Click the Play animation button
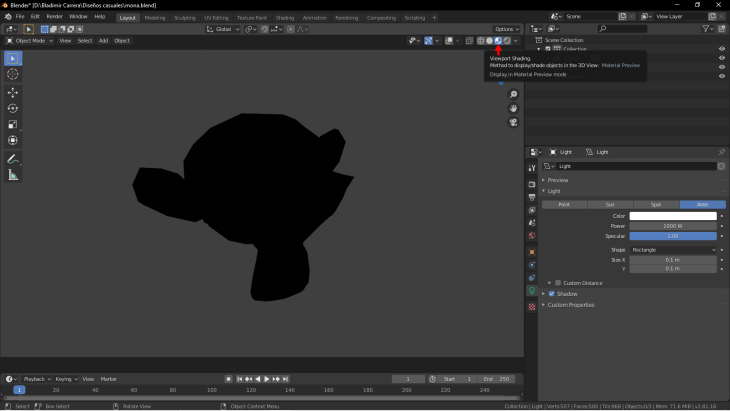Image resolution: width=730 pixels, height=411 pixels. click(267, 379)
